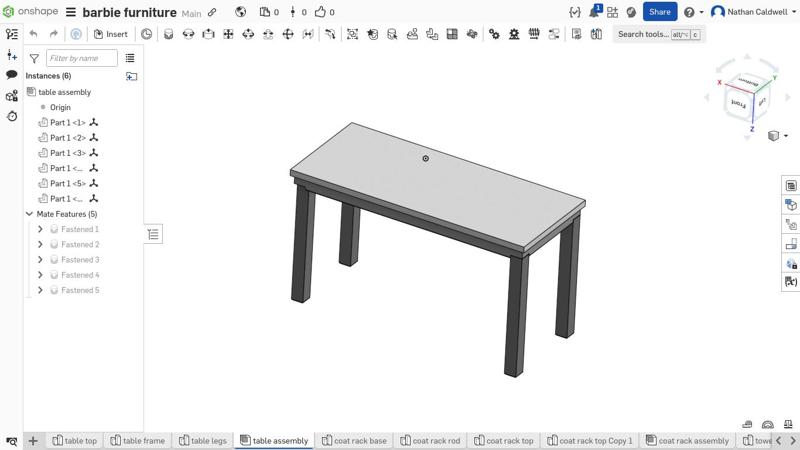
Task: Expand the Fastened 3 mate
Action: tap(40, 260)
